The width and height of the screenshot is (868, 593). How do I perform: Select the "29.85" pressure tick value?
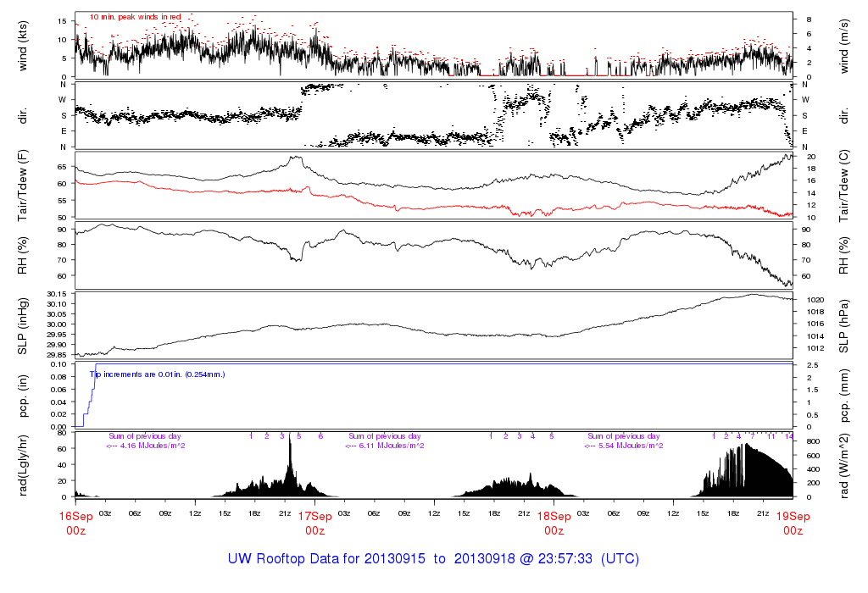pyautogui.click(x=57, y=355)
